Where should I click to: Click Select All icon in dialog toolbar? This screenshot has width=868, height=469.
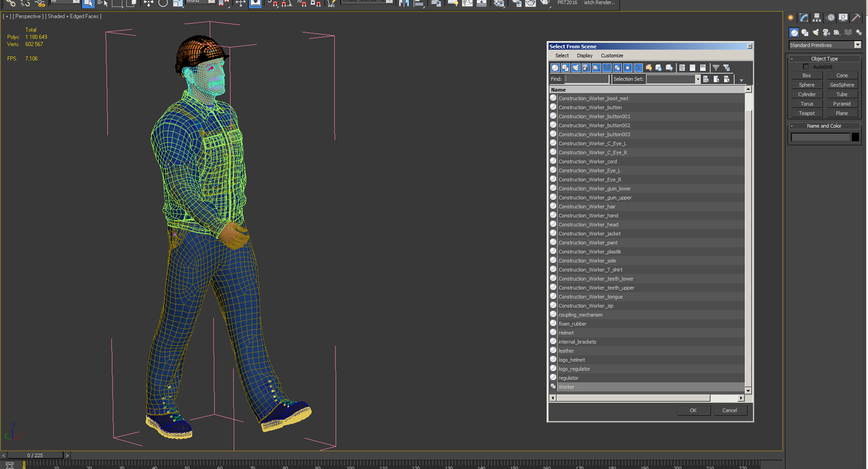[x=682, y=68]
